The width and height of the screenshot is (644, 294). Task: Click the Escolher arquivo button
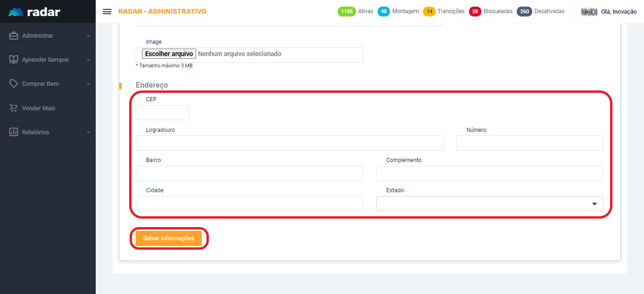click(x=169, y=54)
